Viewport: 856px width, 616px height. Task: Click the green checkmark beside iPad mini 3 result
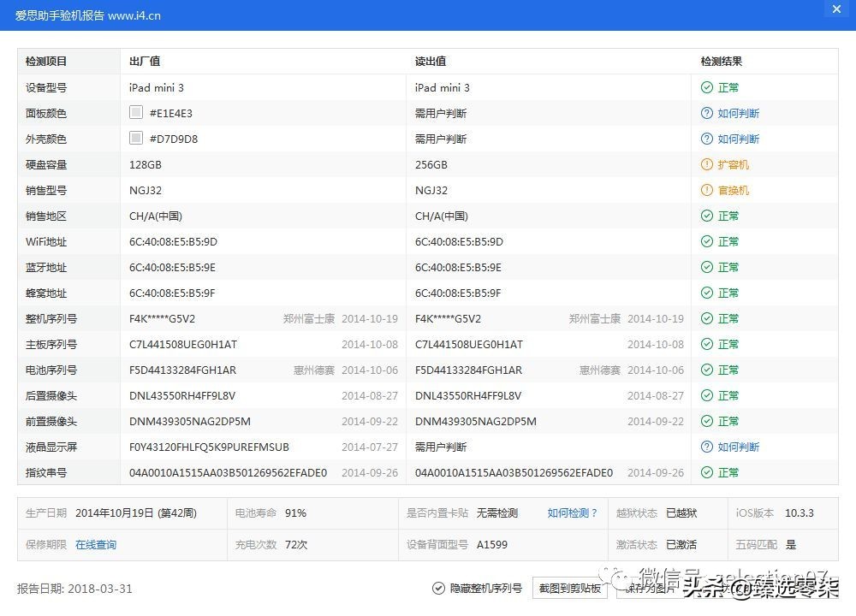pyautogui.click(x=706, y=87)
